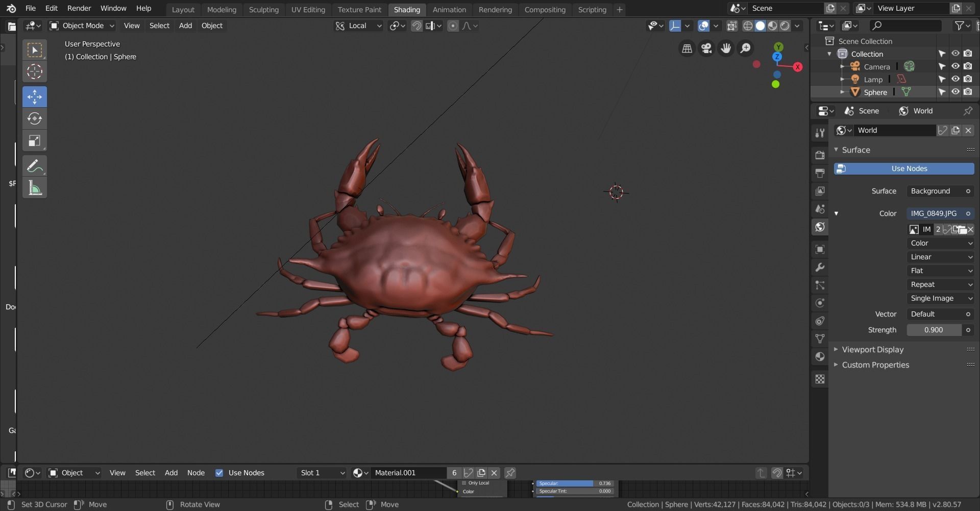Select the Rotate tool
Screen dimensions: 980x511
coord(35,118)
